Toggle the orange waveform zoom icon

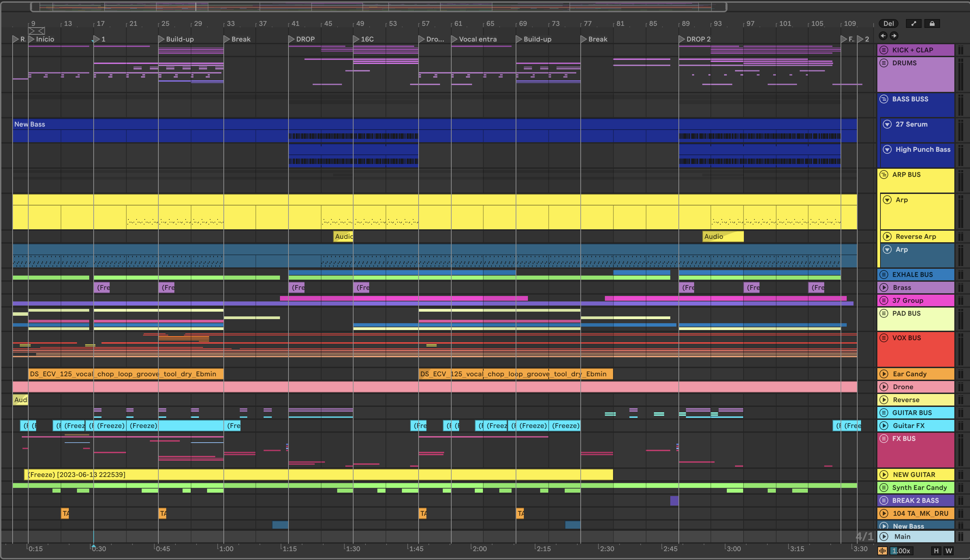[x=882, y=551]
